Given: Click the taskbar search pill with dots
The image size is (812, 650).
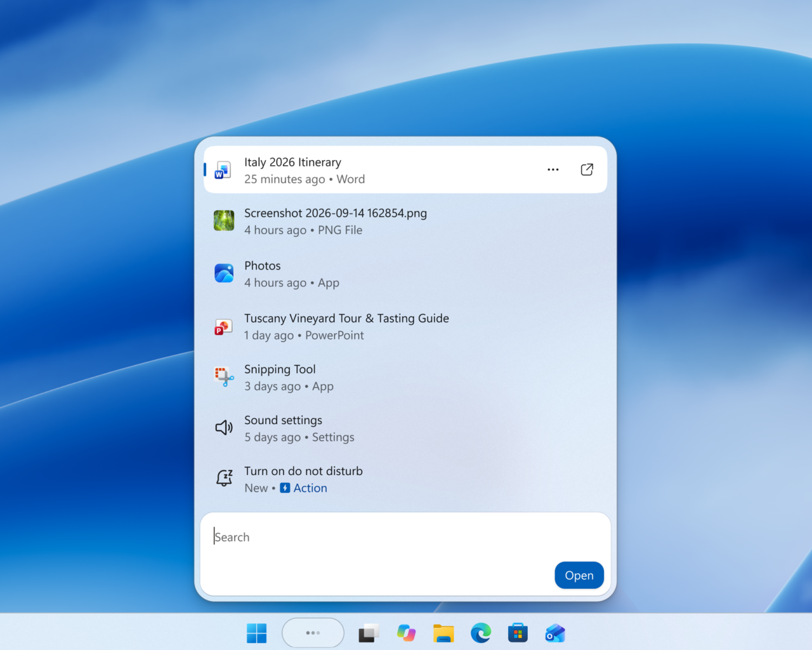Looking at the screenshot, I should pos(313,633).
